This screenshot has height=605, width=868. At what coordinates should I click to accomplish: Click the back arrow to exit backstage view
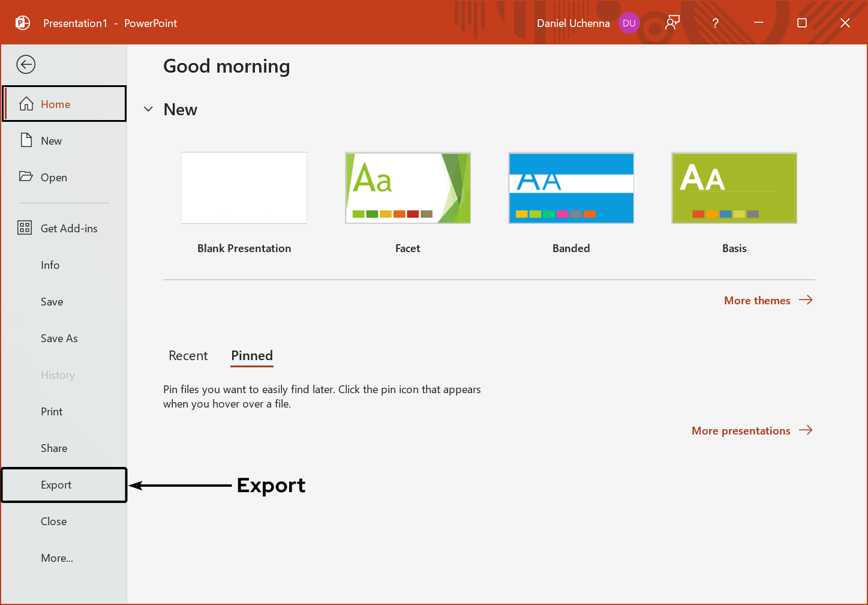26,64
